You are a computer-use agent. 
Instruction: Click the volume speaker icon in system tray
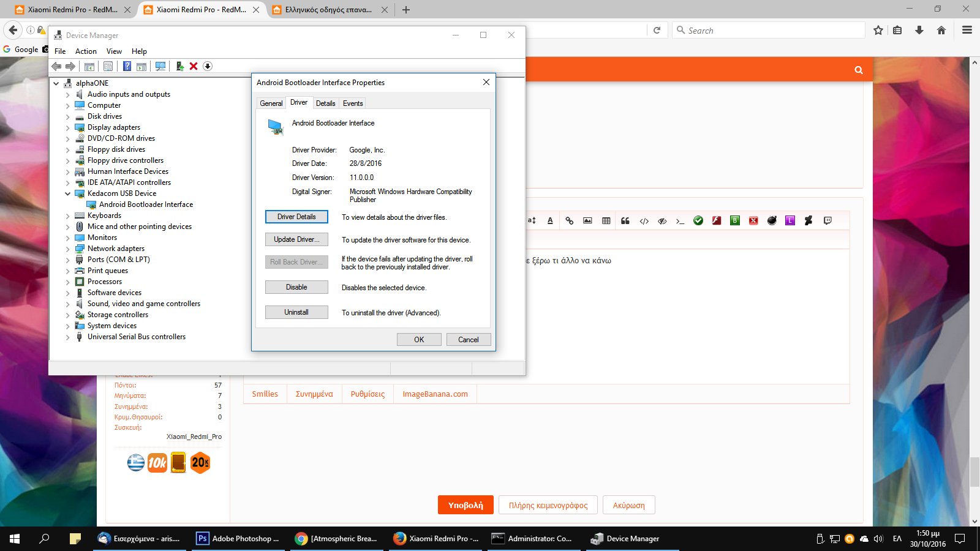[878, 539]
